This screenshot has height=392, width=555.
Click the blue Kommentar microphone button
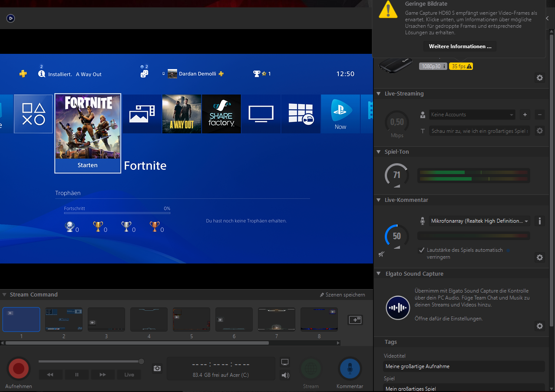[350, 369]
